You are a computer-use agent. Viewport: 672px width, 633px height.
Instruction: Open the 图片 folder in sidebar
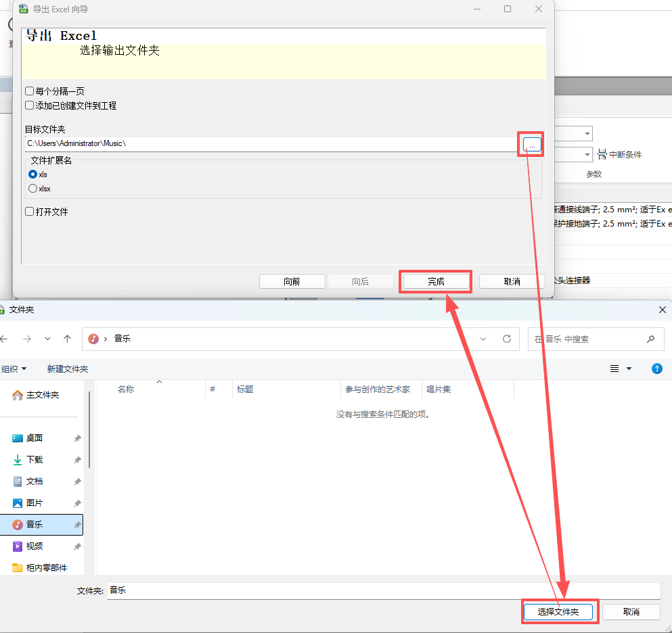[x=34, y=503]
